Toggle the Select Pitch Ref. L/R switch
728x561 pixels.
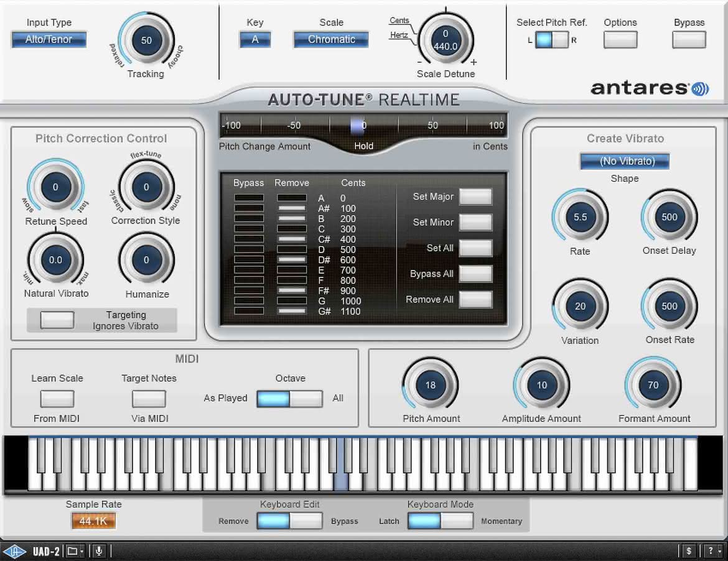551,40
